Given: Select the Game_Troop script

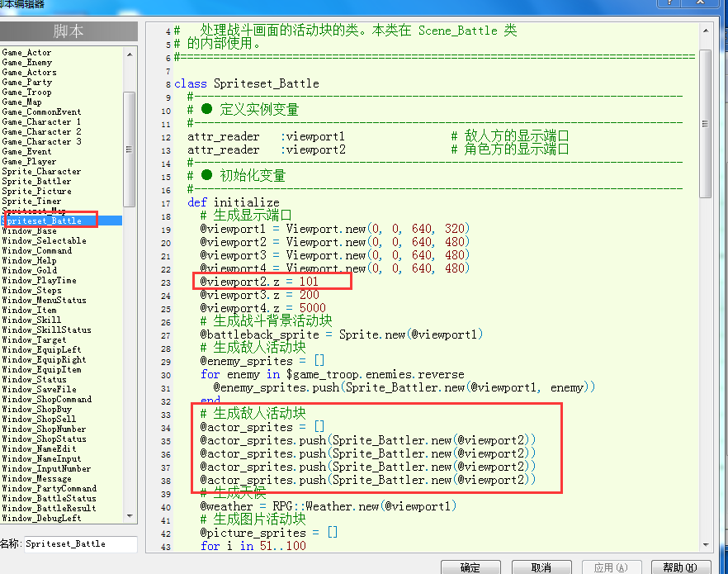Looking at the screenshot, I should coord(26,92).
